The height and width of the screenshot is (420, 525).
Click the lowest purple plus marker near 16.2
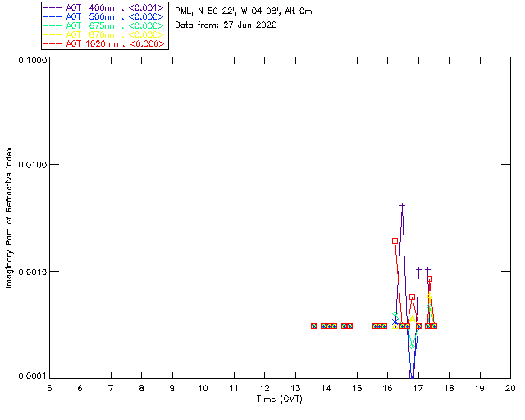click(x=395, y=336)
